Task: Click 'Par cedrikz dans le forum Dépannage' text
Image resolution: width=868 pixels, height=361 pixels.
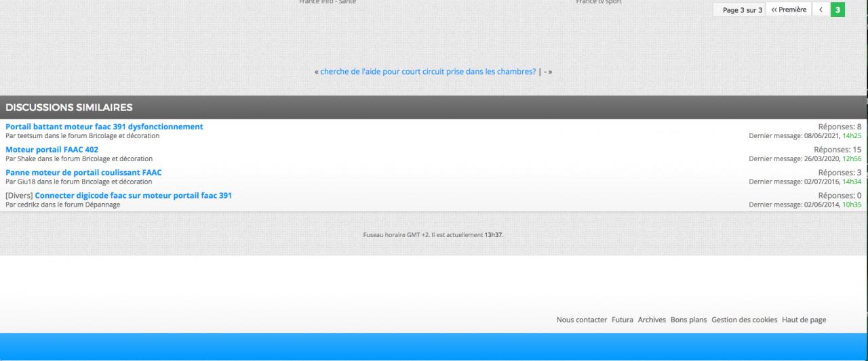Action: pyautogui.click(x=62, y=205)
